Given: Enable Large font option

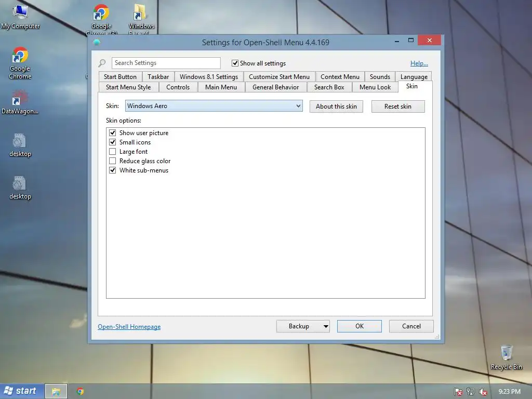Looking at the screenshot, I should [x=113, y=151].
